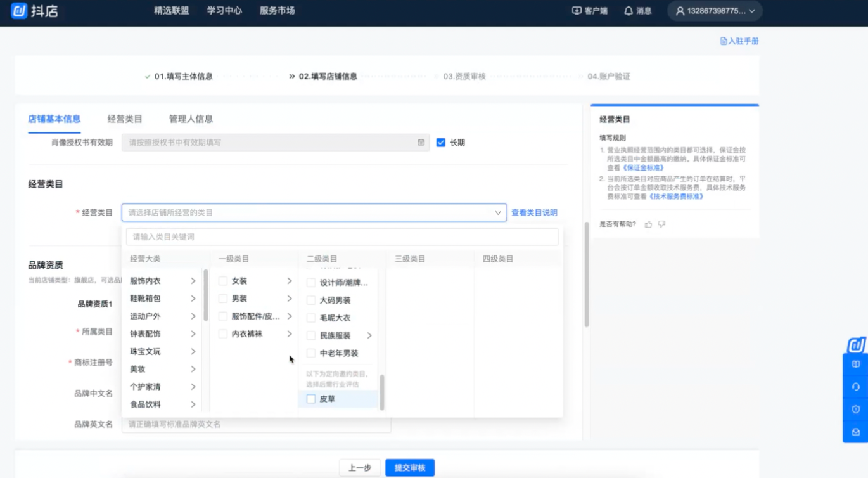Open the account dropdown in the header
The height and width of the screenshot is (478, 868).
tap(715, 11)
